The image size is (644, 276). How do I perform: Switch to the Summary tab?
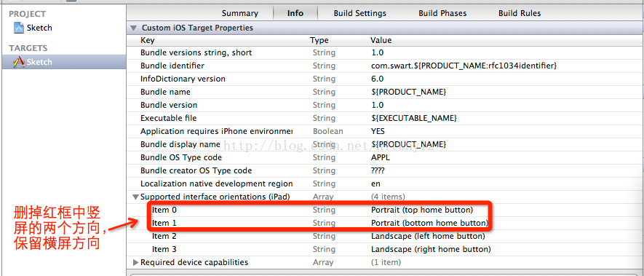[x=240, y=13]
